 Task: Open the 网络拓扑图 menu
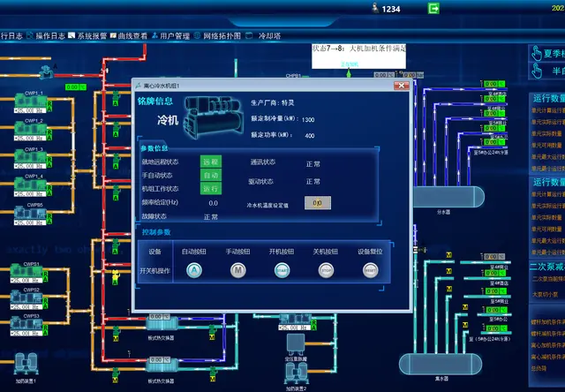[222, 35]
